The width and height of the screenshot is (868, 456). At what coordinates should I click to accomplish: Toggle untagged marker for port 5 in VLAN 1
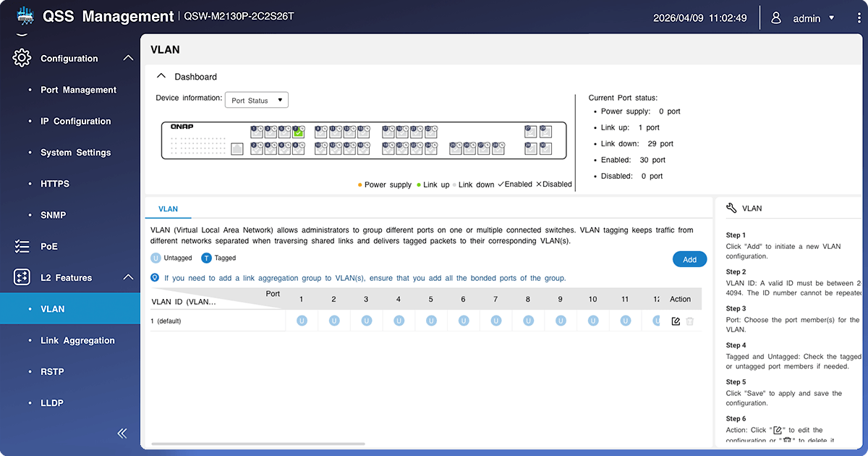pyautogui.click(x=430, y=321)
